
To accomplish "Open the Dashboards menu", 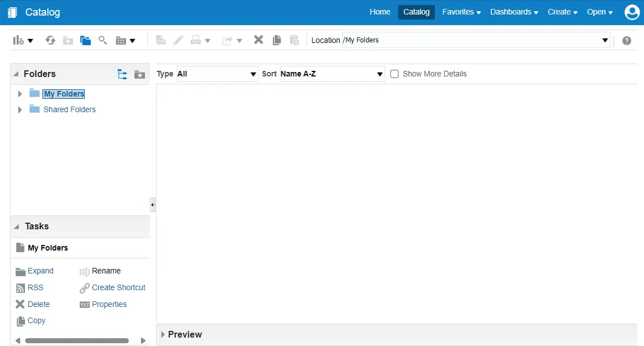I will click(514, 12).
